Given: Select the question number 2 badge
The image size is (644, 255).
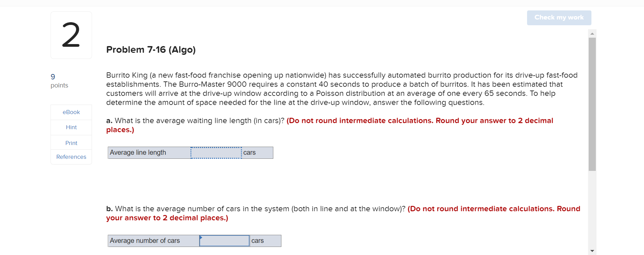Looking at the screenshot, I should coord(71,35).
